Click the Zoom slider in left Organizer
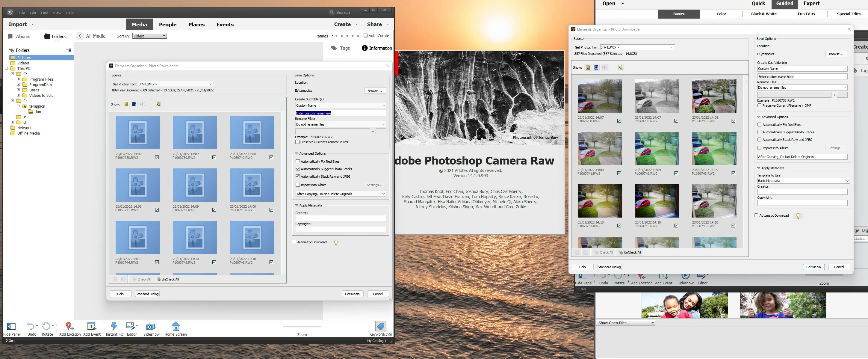This screenshot has width=868, height=359. point(302,326)
